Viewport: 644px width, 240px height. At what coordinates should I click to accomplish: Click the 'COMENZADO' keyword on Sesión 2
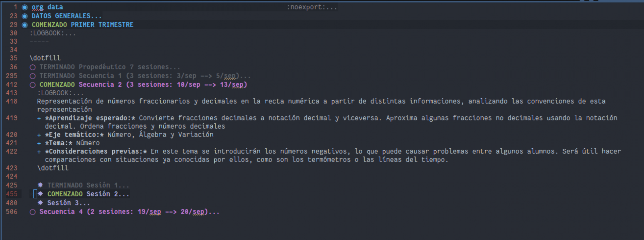[x=65, y=194]
